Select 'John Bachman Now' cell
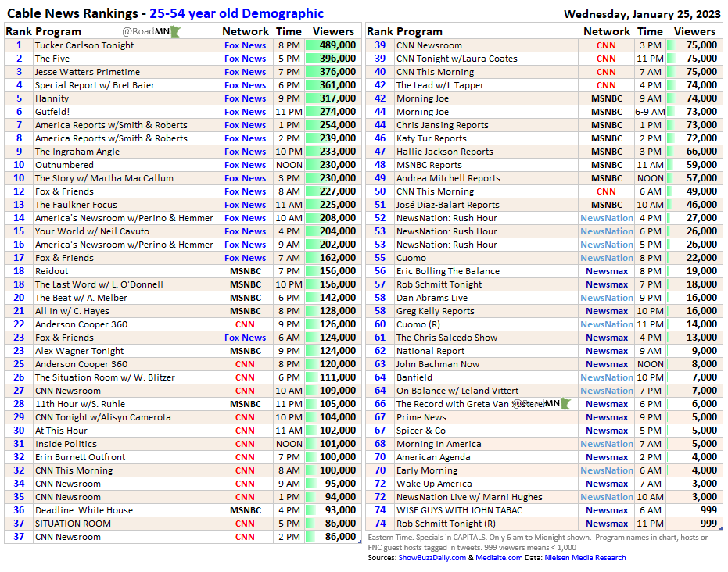The height and width of the screenshot is (572, 728). (486, 364)
